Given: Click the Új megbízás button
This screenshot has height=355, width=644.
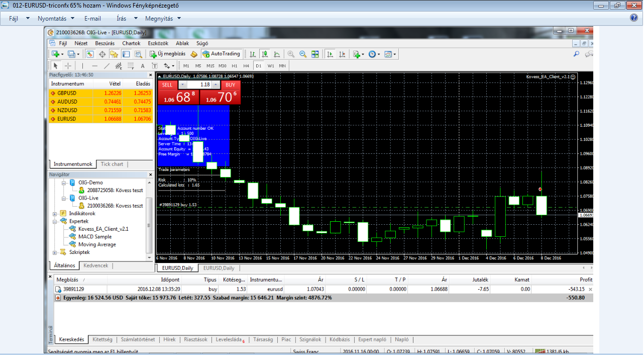Looking at the screenshot, I should [x=168, y=54].
